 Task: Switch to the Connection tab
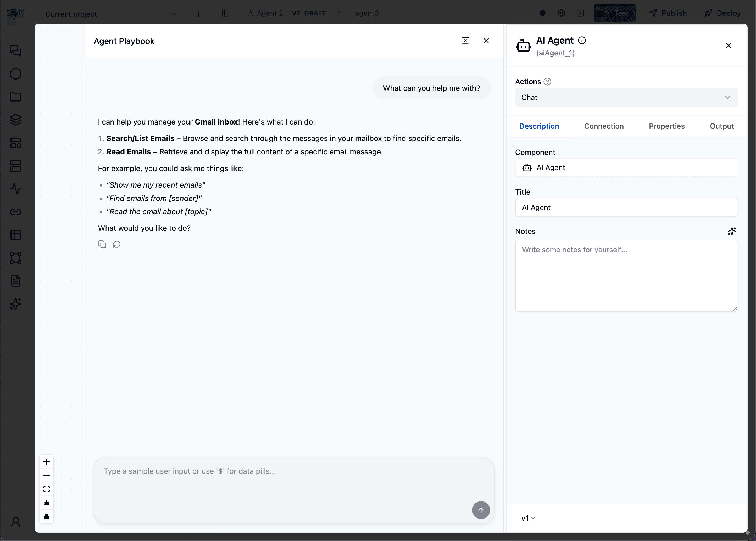[604, 126]
